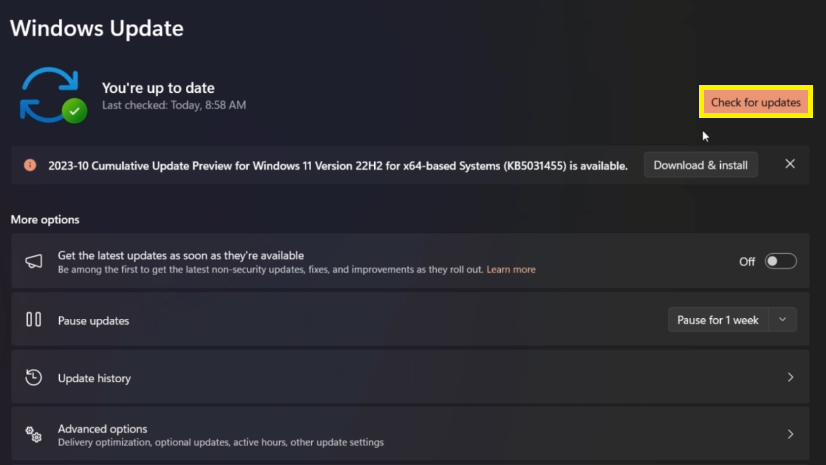This screenshot has width=826, height=465.
Task: Click the green checkmark badge
Action: 75,110
